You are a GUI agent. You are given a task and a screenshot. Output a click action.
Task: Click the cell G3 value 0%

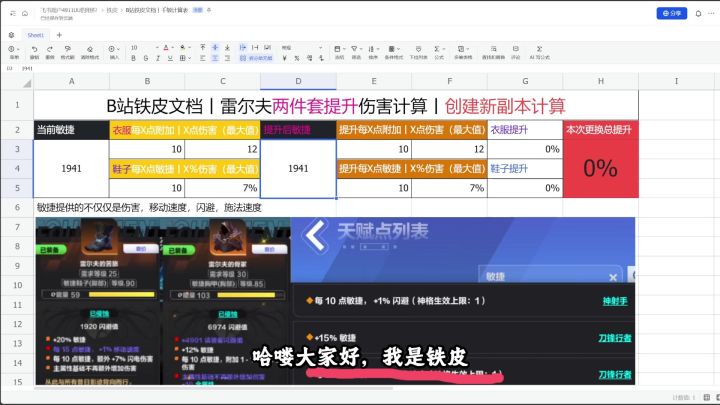tap(525, 149)
